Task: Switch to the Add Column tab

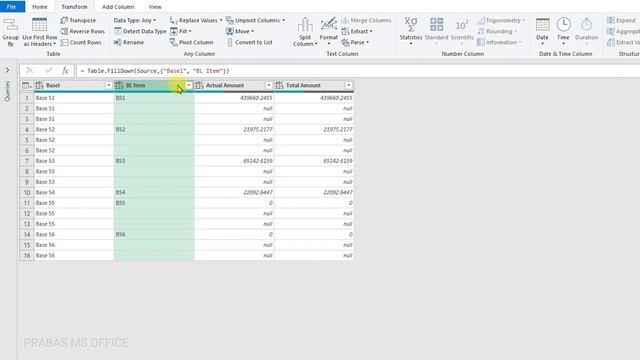Action: tap(118, 7)
